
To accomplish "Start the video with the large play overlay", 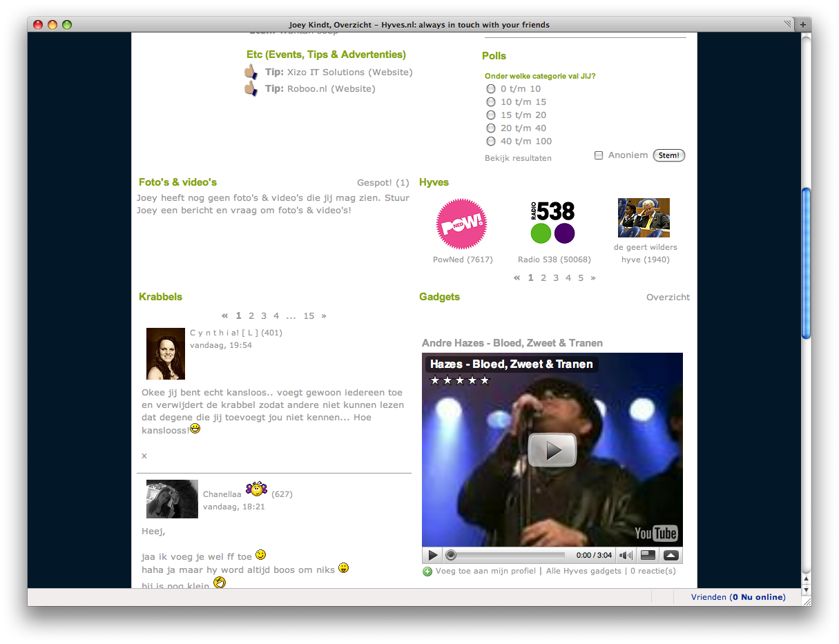I will pos(552,449).
